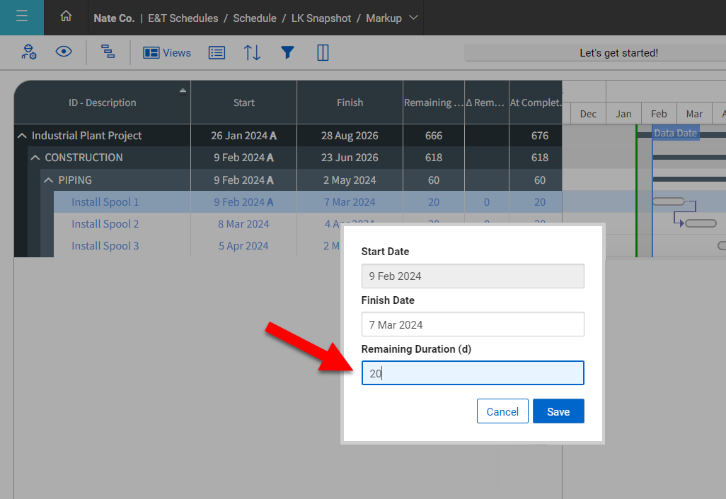Open the WBS hierarchy icon
Viewport: 726px width, 499px height.
pyautogui.click(x=108, y=52)
